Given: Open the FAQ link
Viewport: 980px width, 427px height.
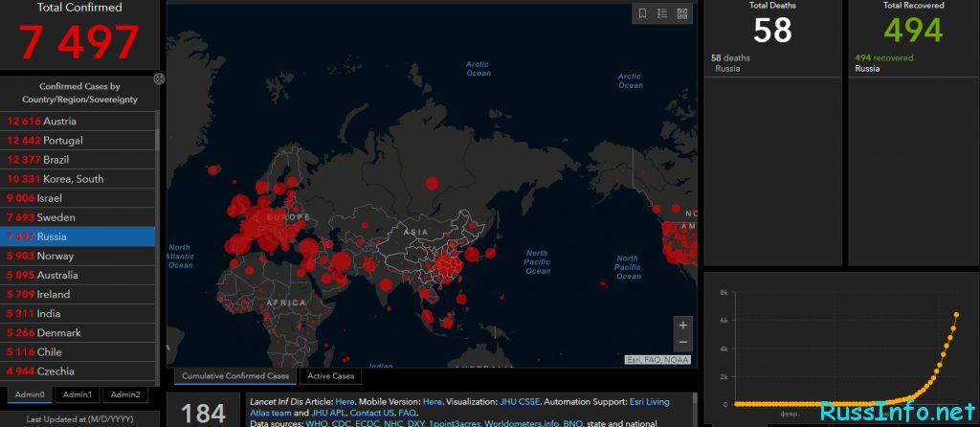Looking at the screenshot, I should click(x=407, y=414).
